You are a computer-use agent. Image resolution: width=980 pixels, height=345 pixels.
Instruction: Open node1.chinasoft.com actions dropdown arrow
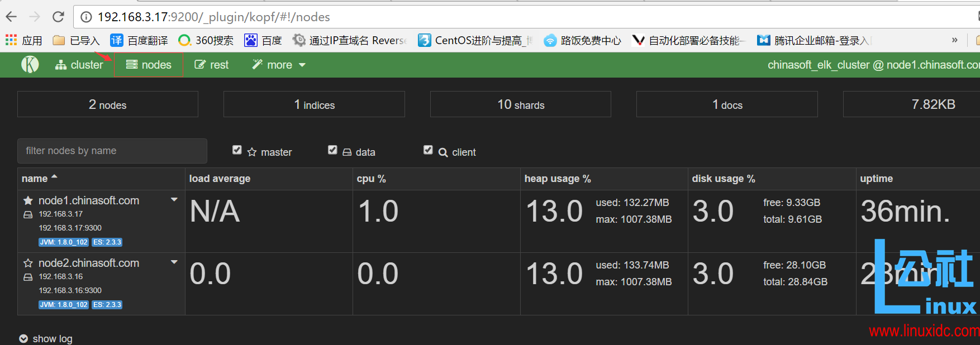(x=174, y=200)
